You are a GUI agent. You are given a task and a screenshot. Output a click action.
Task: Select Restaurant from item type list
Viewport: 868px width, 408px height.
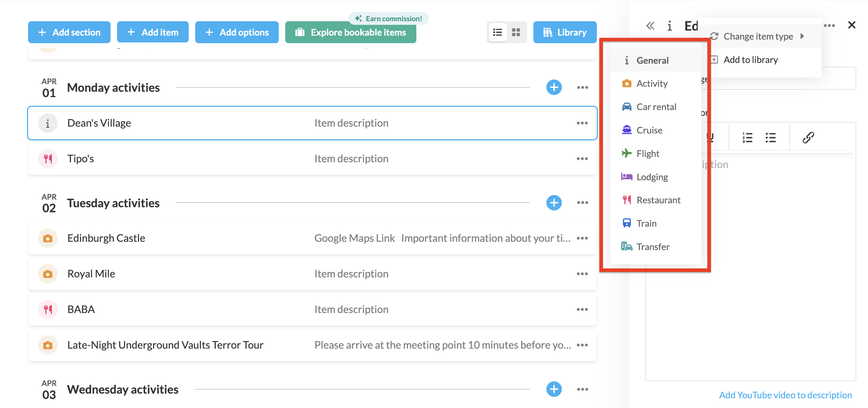tap(658, 200)
